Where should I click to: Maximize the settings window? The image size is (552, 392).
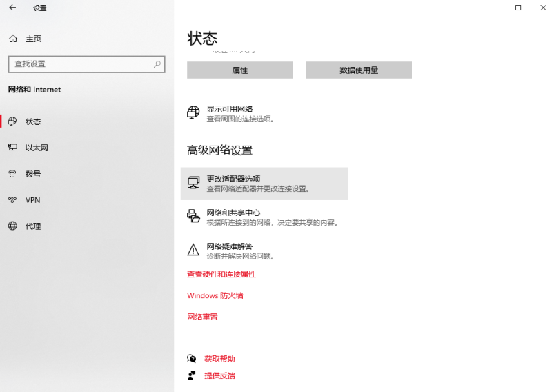click(x=518, y=8)
